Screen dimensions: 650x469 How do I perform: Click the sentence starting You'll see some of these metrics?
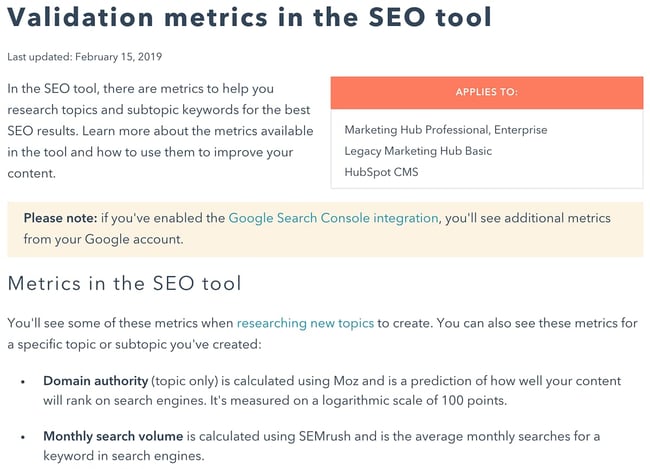tap(120, 323)
